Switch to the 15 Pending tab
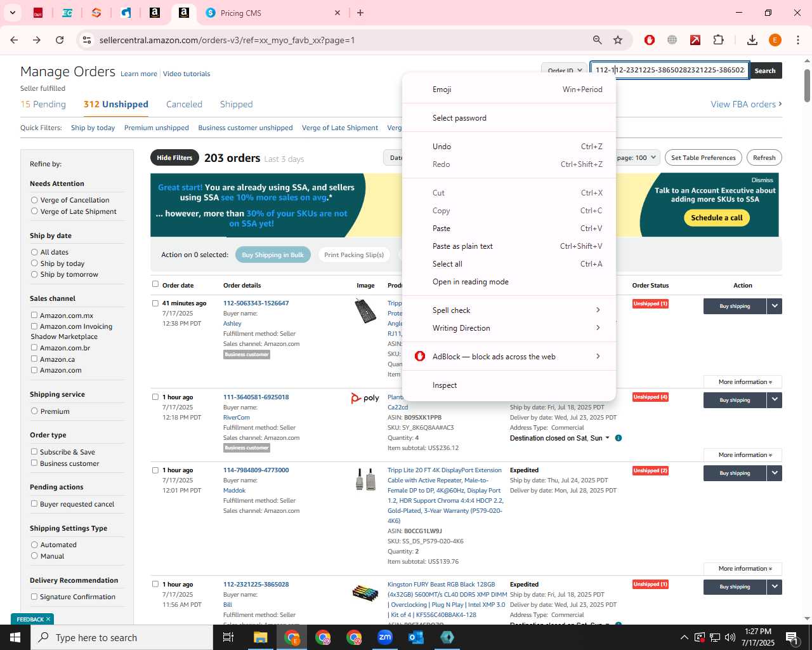 (43, 104)
